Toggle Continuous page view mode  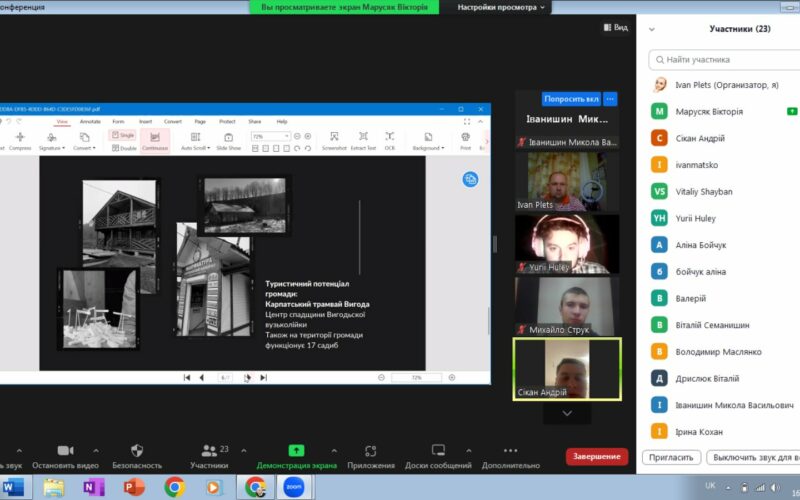155,140
